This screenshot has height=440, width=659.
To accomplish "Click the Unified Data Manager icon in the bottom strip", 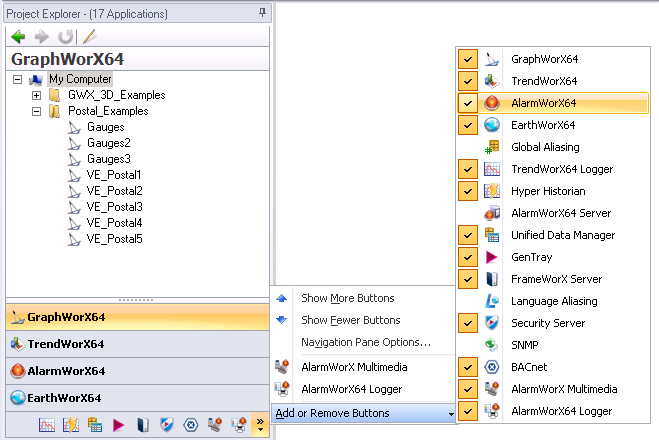I will click(x=95, y=425).
